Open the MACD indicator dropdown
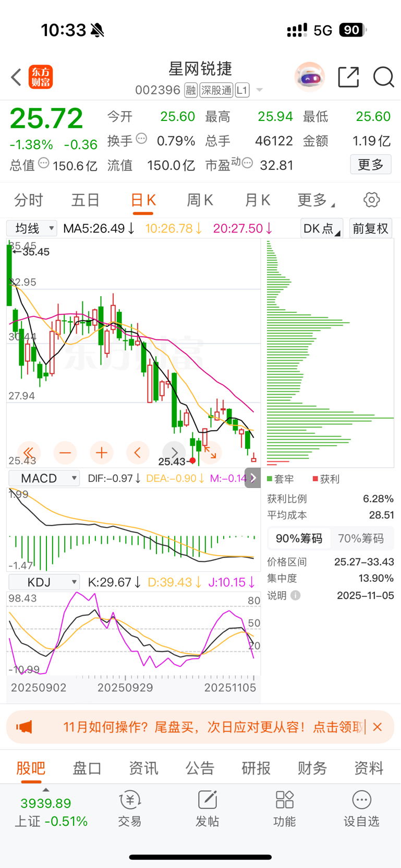 point(44,478)
